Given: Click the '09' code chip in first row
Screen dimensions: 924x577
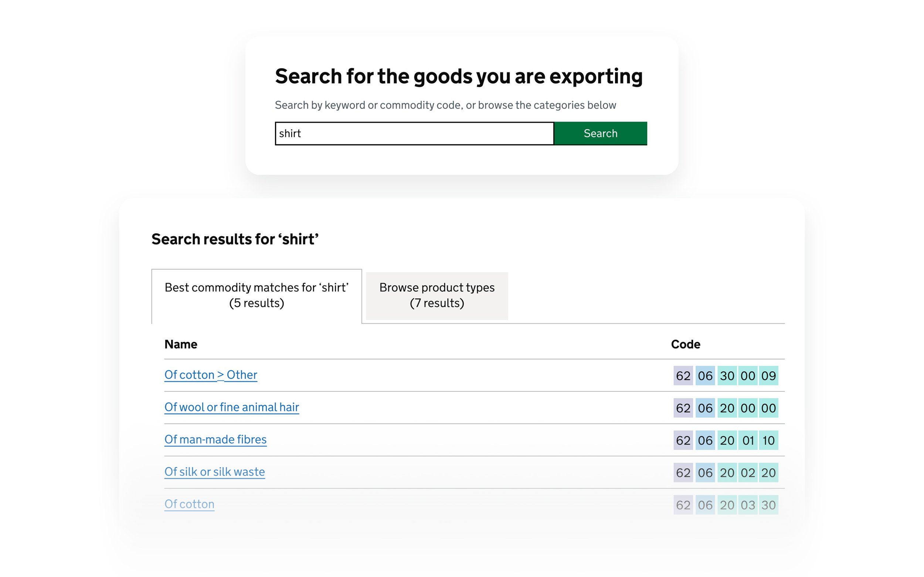Looking at the screenshot, I should (768, 376).
